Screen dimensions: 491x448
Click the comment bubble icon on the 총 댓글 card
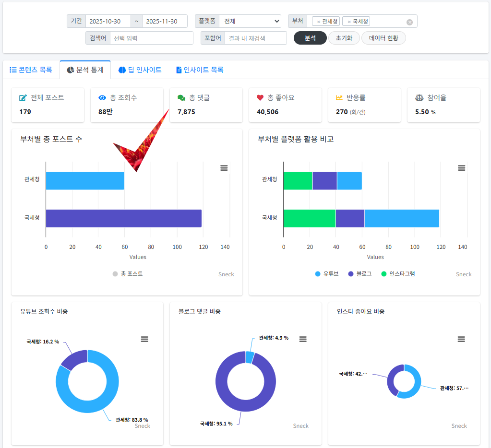point(180,97)
